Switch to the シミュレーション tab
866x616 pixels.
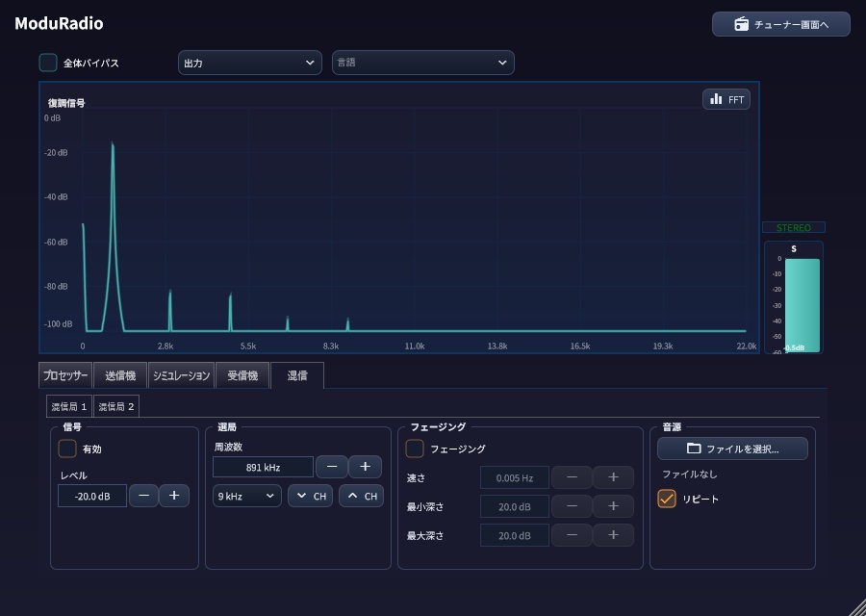point(181,375)
